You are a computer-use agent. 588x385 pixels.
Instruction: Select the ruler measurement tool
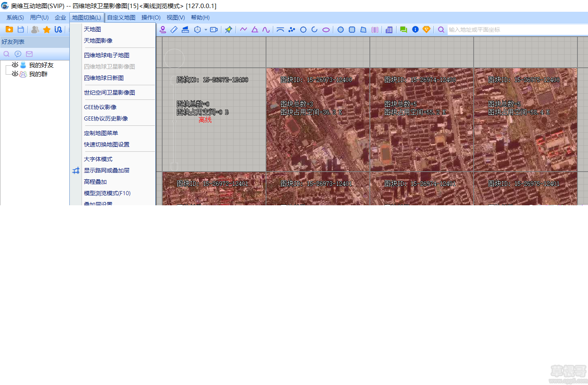pos(174,30)
